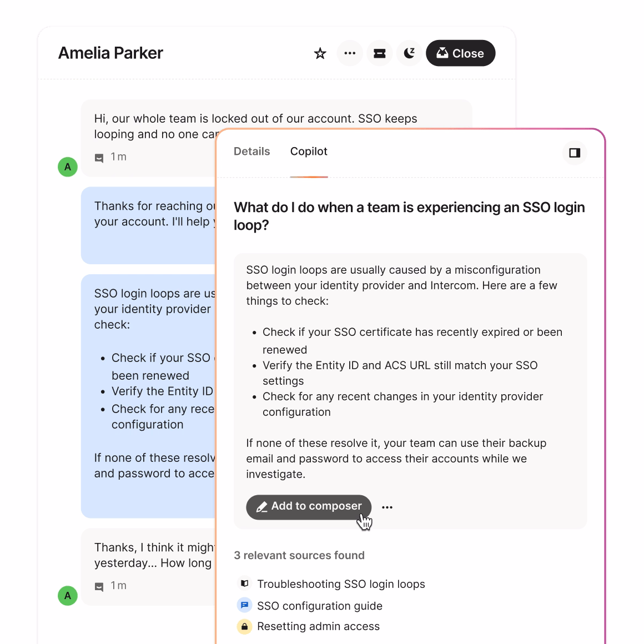Click the Amelia Parker conversation title
644x644 pixels.
[110, 53]
